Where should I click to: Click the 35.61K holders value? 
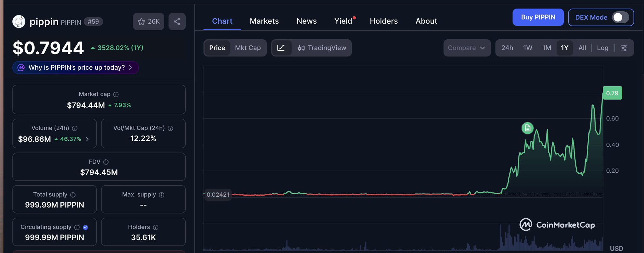pyautogui.click(x=143, y=238)
